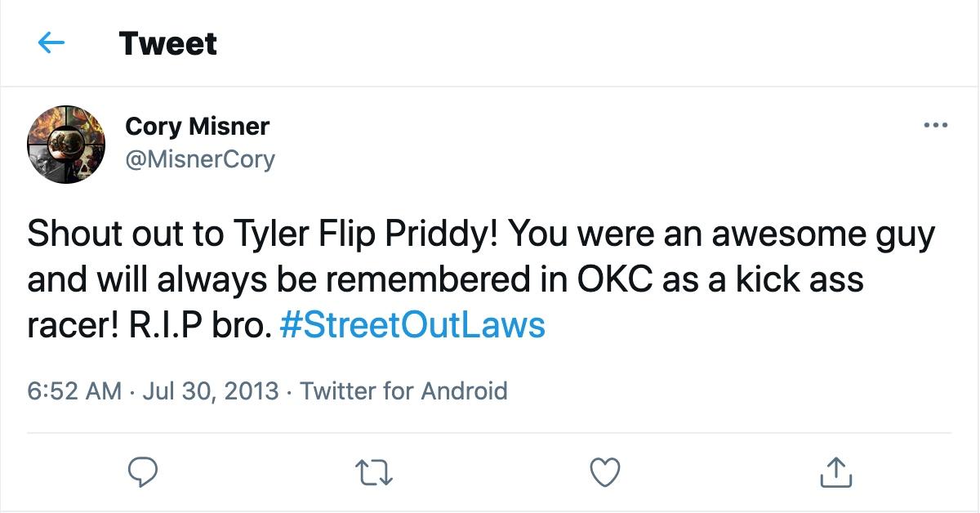The height and width of the screenshot is (513, 980).
Task: Retweet Cory Misner's tribute post
Action: (x=376, y=471)
